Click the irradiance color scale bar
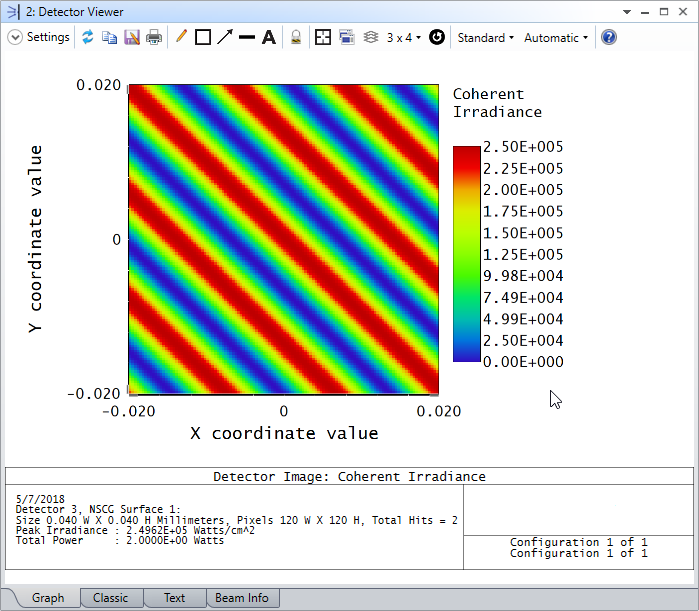The image size is (699, 611). pyautogui.click(x=466, y=254)
